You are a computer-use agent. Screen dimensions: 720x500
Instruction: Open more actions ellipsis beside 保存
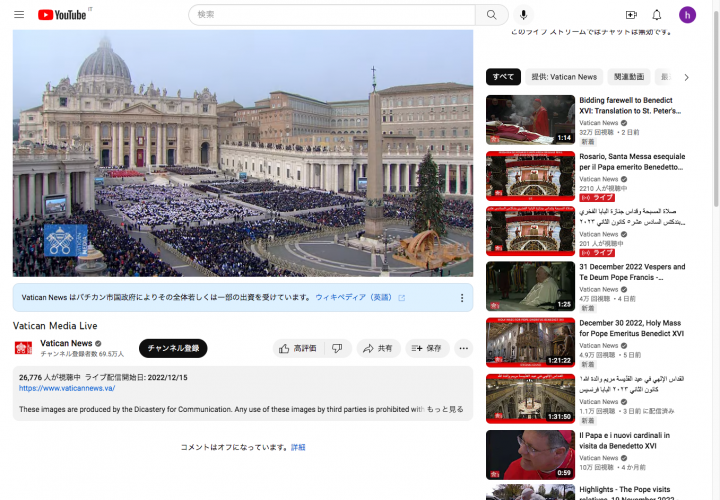464,348
